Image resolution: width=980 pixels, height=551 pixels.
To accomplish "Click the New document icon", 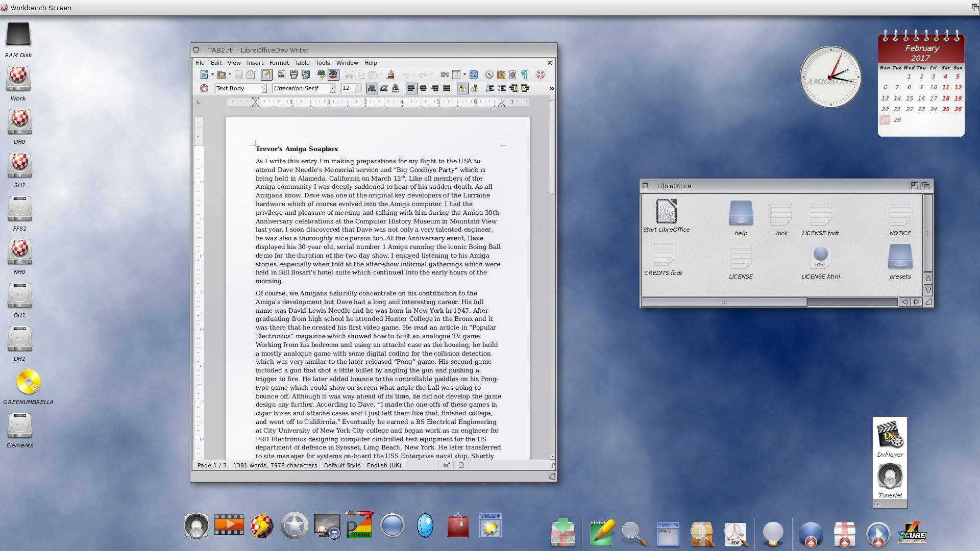I will [204, 74].
